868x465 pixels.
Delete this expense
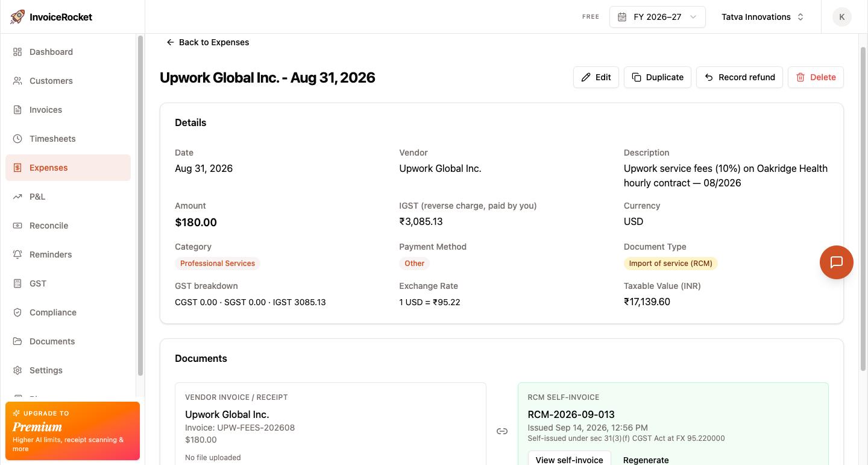point(816,77)
